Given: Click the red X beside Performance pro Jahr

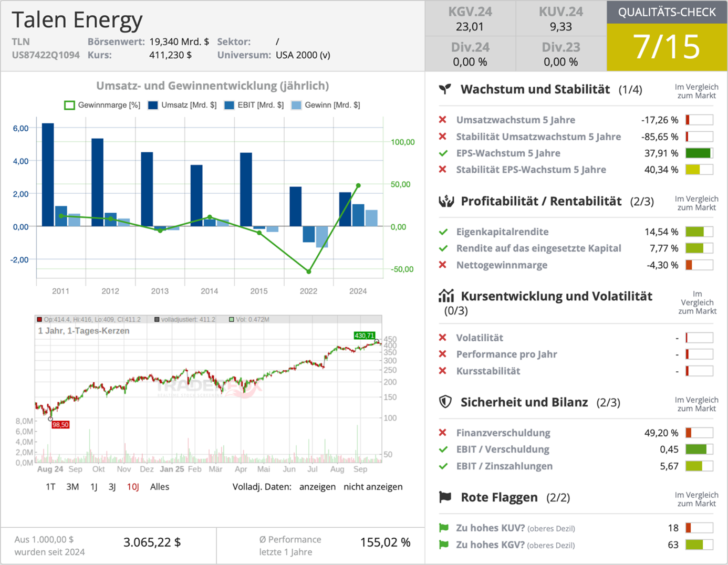Looking at the screenshot, I should coord(443,354).
